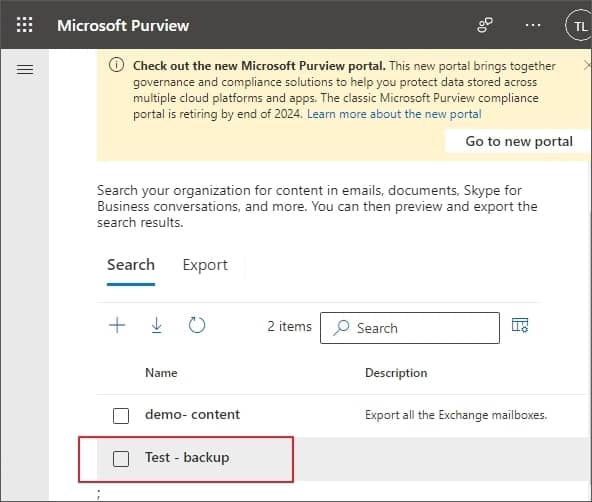Sort by the Name column header
Screen dimensions: 592x502
coord(161,373)
